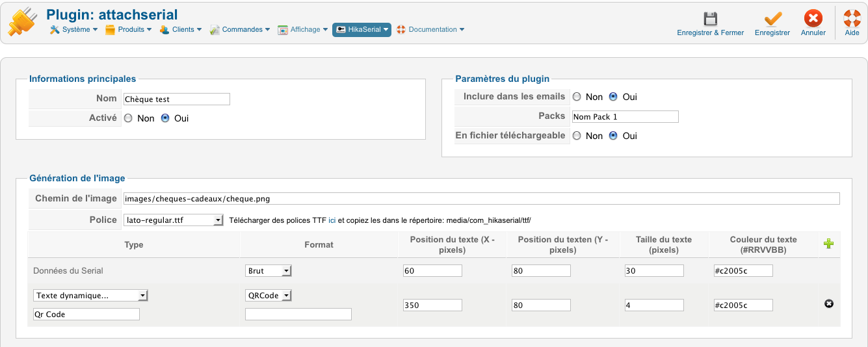Open the Aide lifebuoy help icon
This screenshot has height=347, width=868.
click(852, 19)
